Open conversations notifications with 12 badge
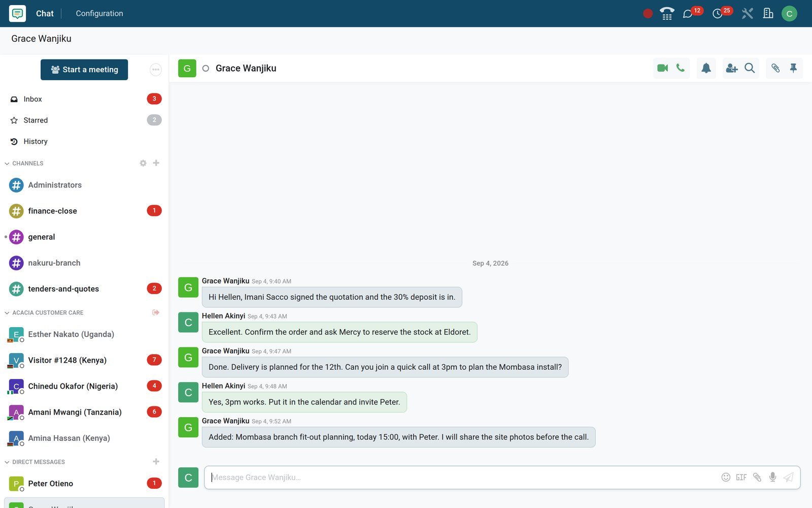 tap(692, 13)
